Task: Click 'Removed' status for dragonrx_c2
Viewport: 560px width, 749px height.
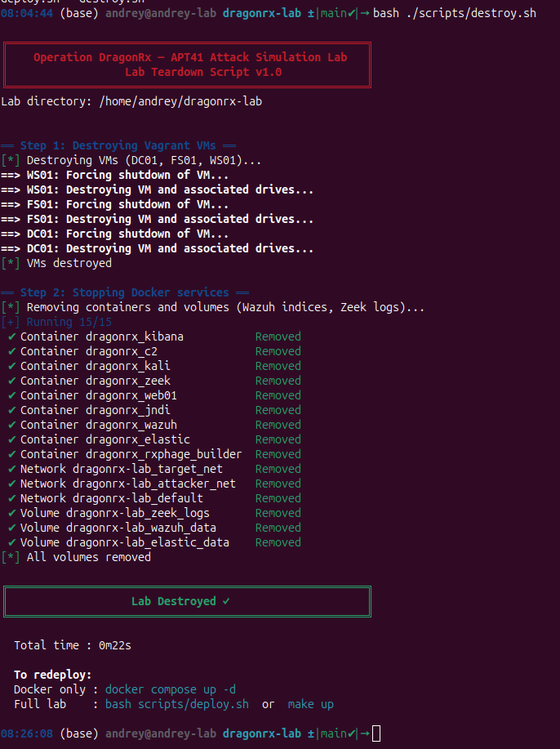Action: pos(278,351)
